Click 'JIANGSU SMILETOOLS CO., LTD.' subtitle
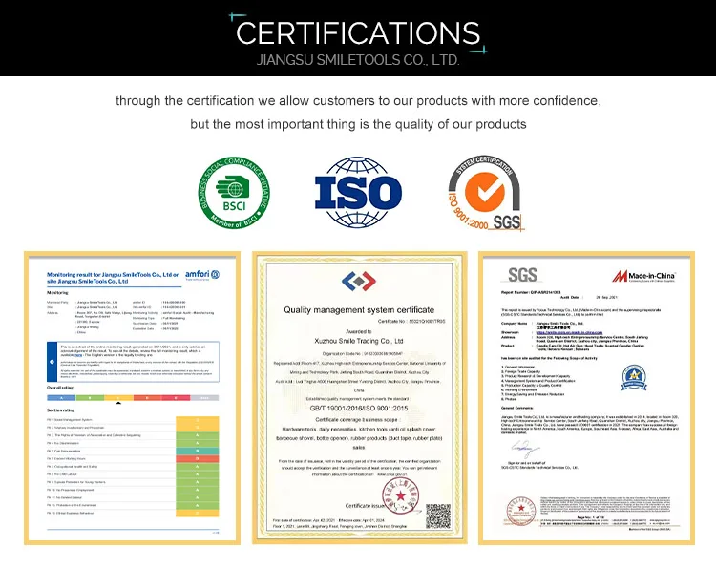Viewport: 716px width, 588px height. pos(358,60)
